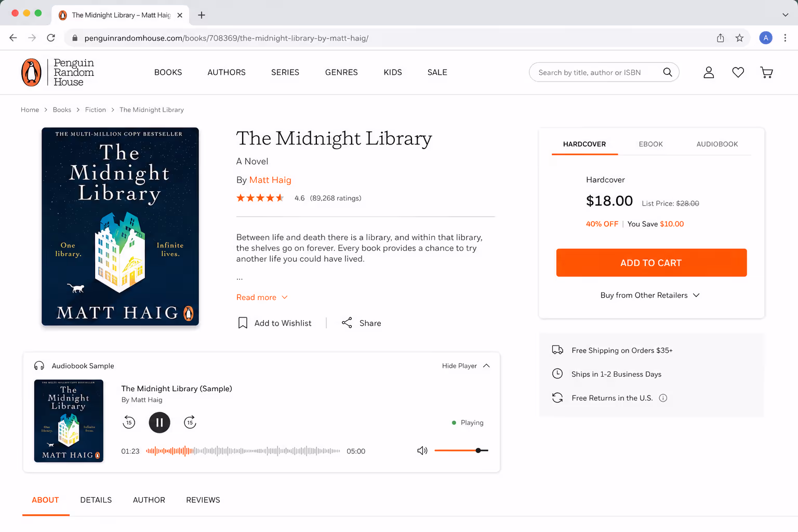Expand Buy from Other Retailers dropdown
The image size is (798, 532).
point(650,295)
